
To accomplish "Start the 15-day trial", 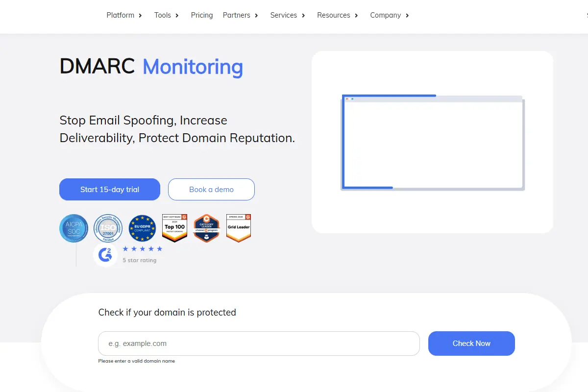I will click(110, 190).
